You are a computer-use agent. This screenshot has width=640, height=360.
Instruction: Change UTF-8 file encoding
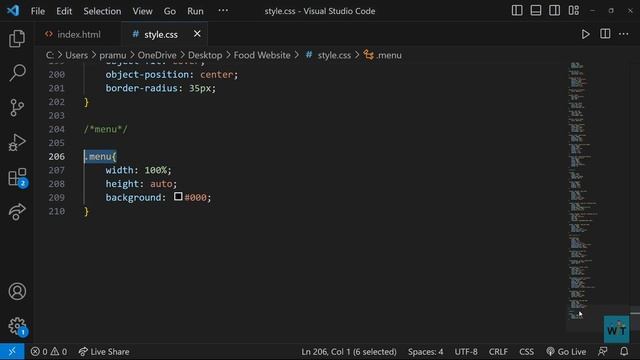[x=466, y=351]
